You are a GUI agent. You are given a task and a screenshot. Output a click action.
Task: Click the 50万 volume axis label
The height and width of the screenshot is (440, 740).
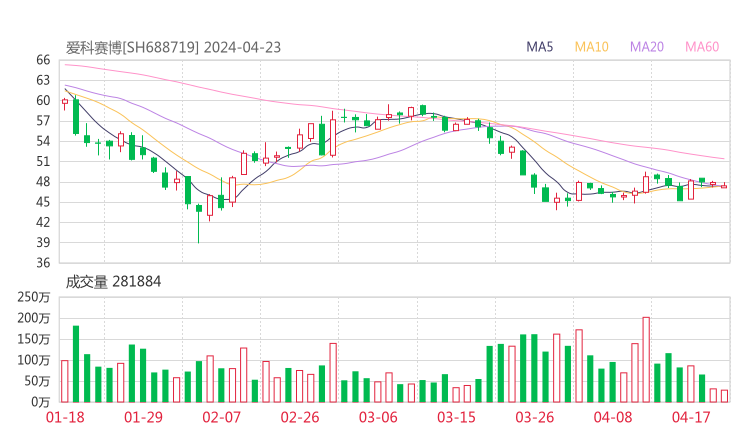(x=37, y=381)
